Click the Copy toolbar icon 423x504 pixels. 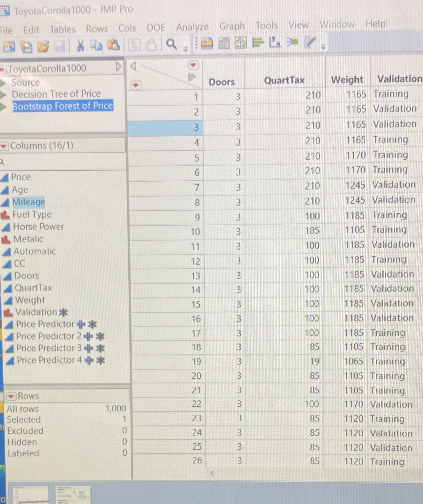point(97,46)
